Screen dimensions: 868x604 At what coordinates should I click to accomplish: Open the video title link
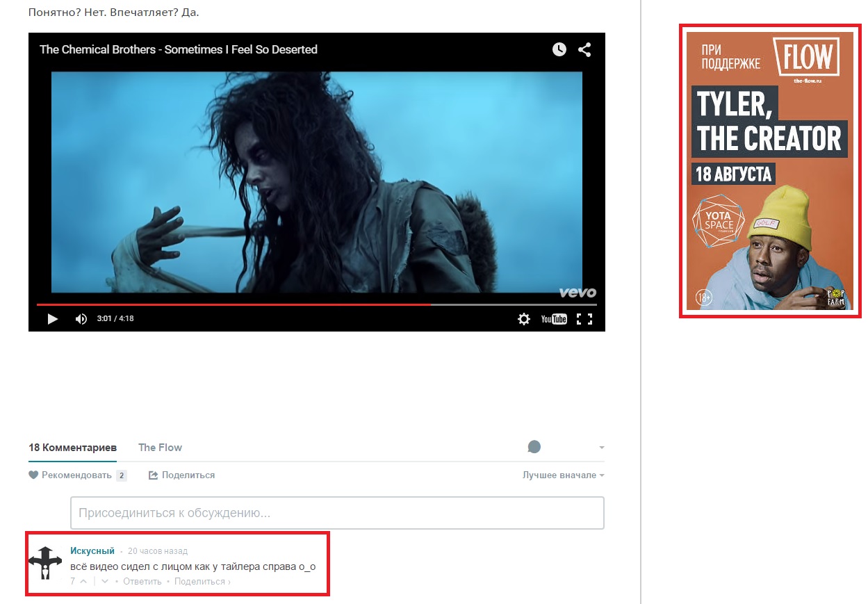(179, 49)
